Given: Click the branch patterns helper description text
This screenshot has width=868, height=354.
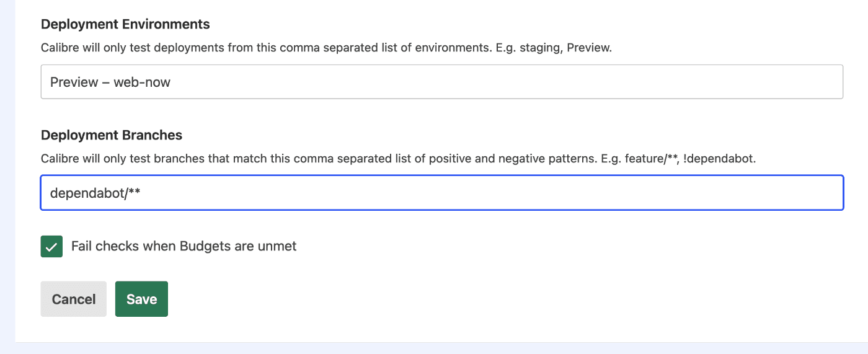Looking at the screenshot, I should click(397, 158).
